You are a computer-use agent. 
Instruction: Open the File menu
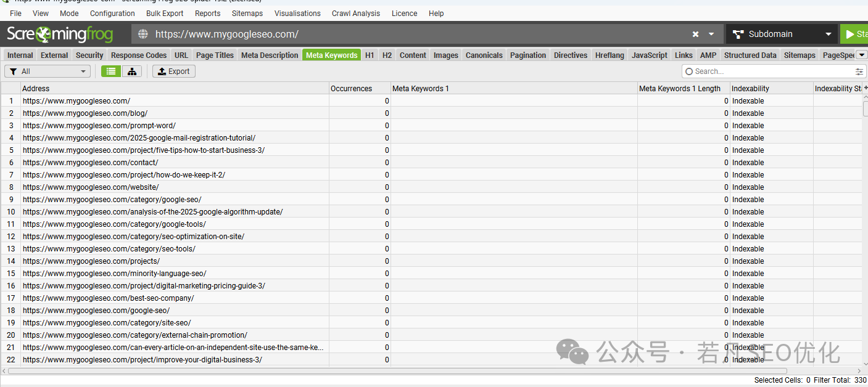(x=15, y=13)
